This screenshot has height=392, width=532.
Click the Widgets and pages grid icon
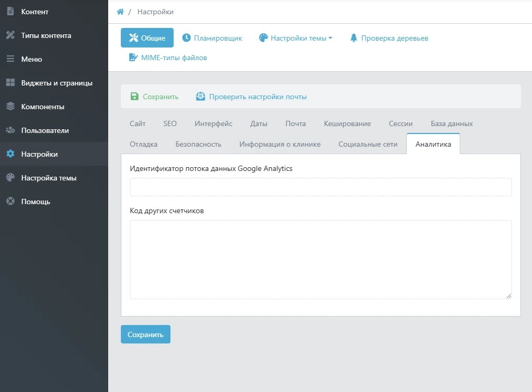tap(10, 83)
